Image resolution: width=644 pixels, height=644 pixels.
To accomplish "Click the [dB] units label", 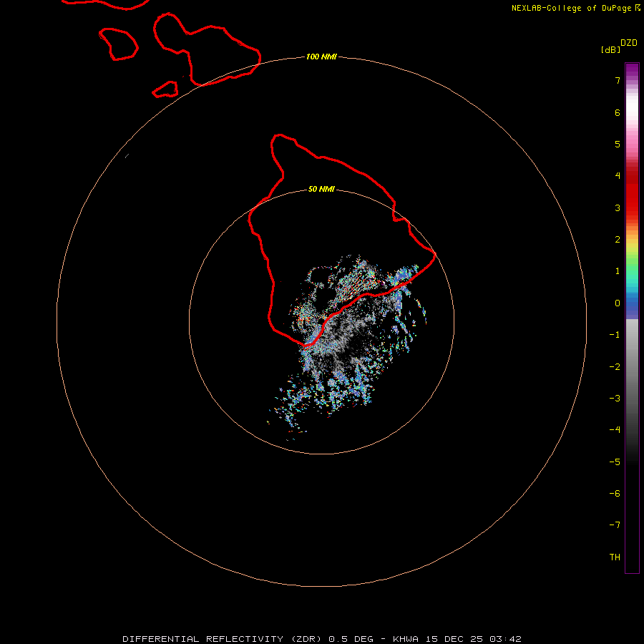I will tap(610, 50).
